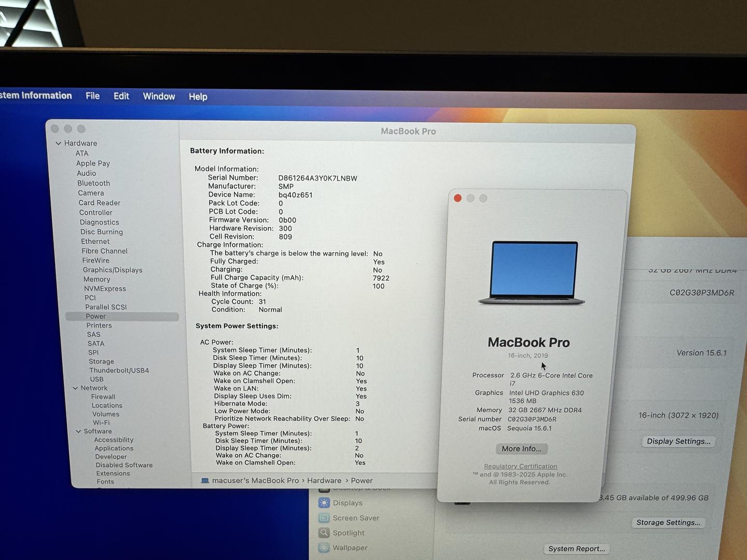Open the System Information app menu

click(36, 95)
